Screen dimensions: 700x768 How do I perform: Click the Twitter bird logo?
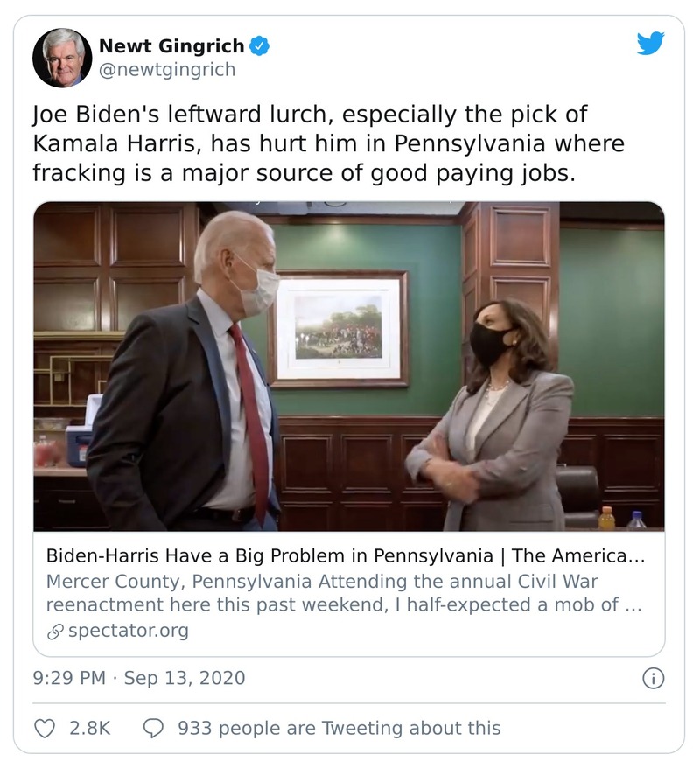[x=650, y=44]
